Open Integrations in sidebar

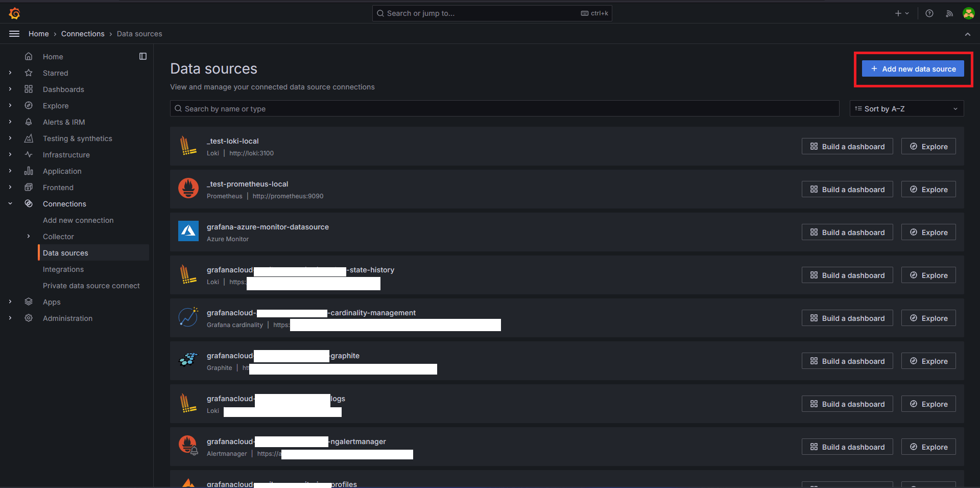click(x=63, y=269)
